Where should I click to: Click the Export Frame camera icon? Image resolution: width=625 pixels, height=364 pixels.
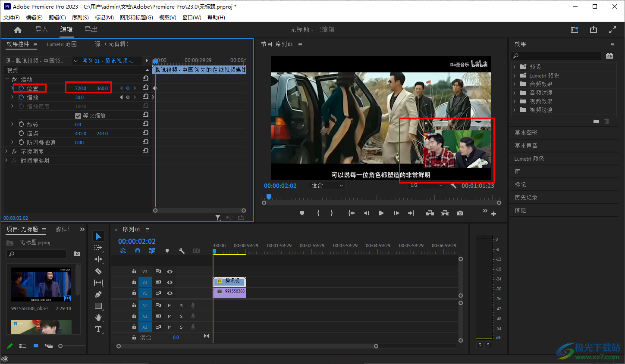[x=460, y=213]
